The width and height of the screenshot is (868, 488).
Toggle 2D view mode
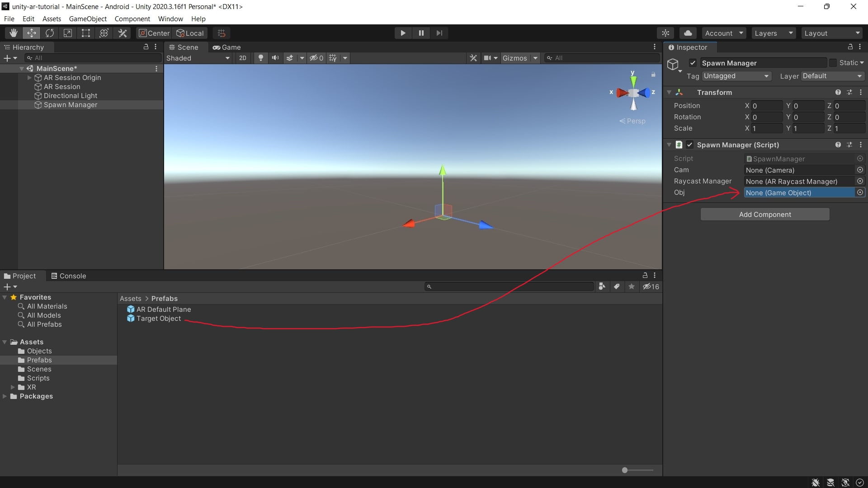click(243, 58)
